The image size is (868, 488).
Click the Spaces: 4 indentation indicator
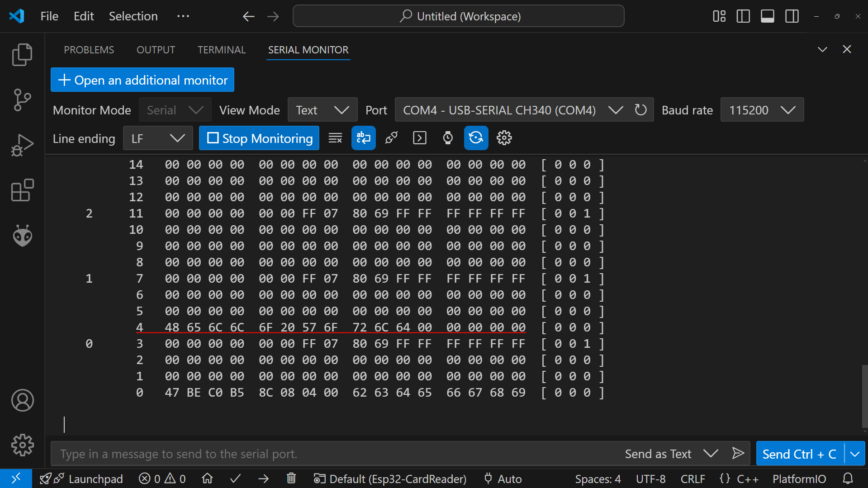pyautogui.click(x=598, y=479)
